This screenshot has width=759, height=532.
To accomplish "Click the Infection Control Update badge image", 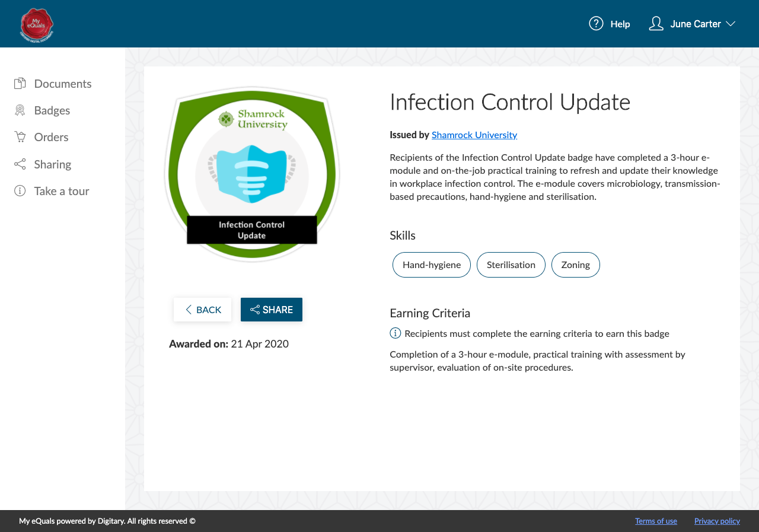I will point(252,174).
